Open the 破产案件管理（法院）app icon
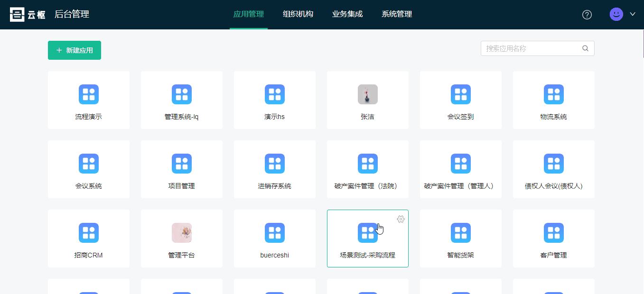This screenshot has height=294, width=644. coord(368,164)
